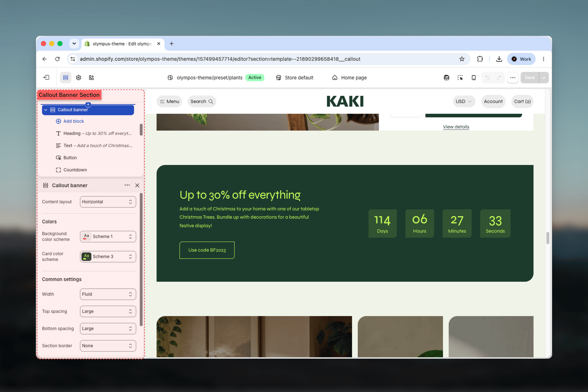Open the Home page template selector

point(349,77)
